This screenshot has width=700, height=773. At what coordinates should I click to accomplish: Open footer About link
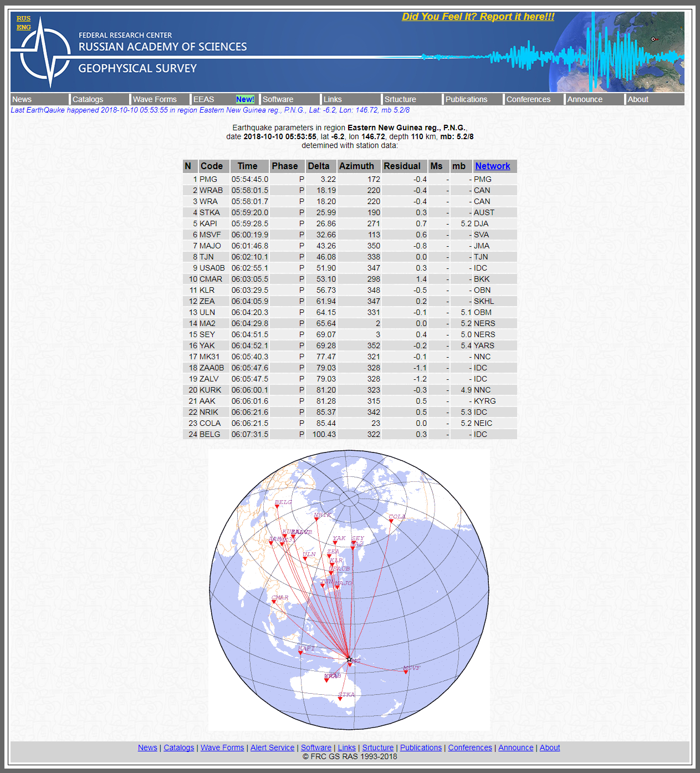pyautogui.click(x=550, y=747)
